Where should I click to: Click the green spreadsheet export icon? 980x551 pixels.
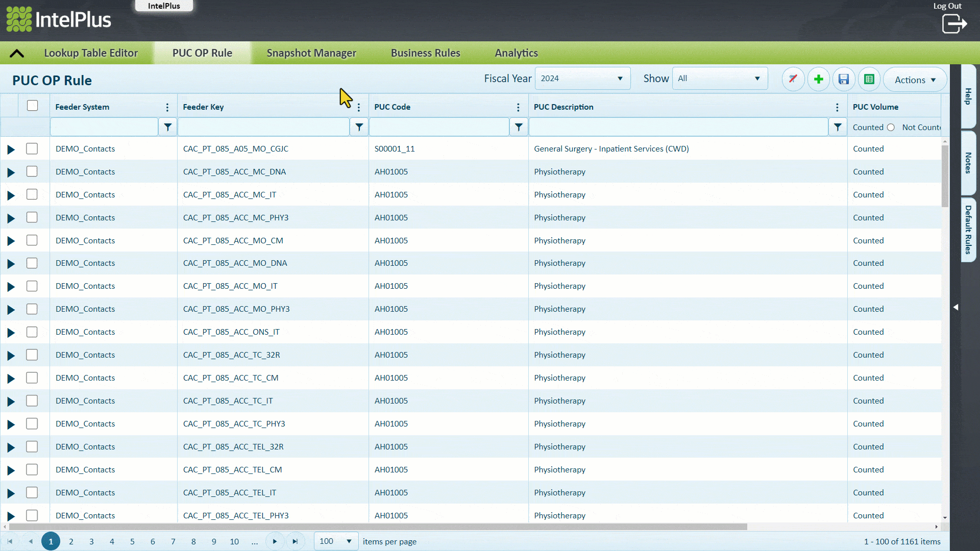[x=869, y=79]
